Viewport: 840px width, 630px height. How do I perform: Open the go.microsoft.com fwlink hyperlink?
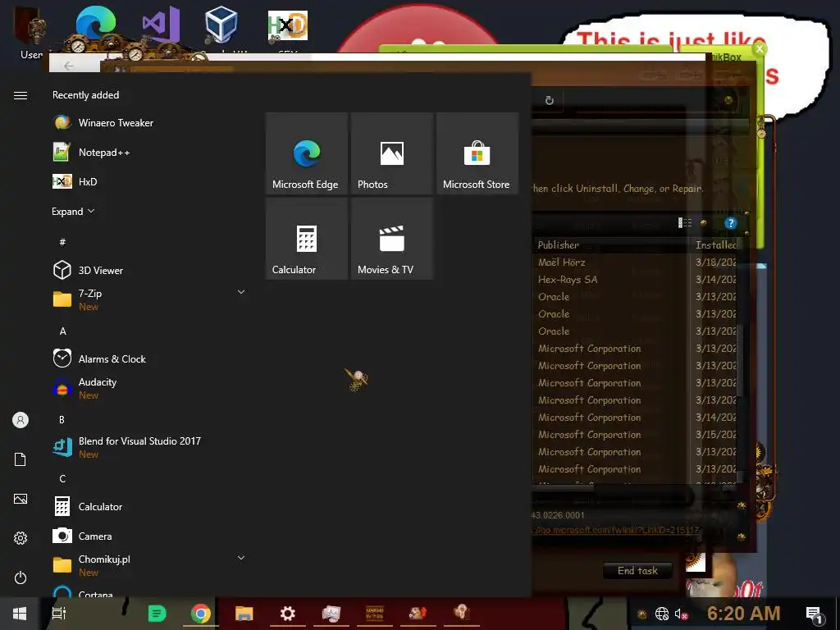(x=616, y=530)
